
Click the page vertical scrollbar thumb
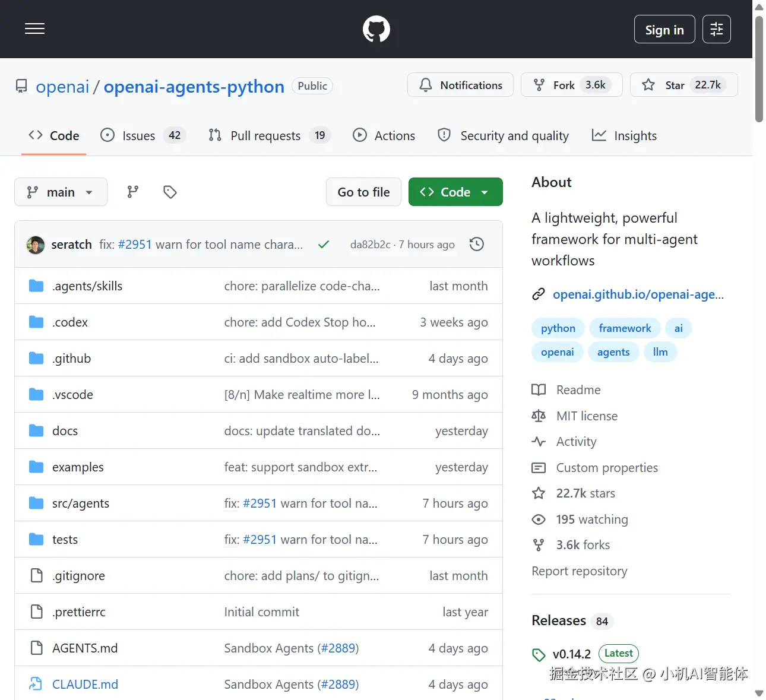[759, 69]
